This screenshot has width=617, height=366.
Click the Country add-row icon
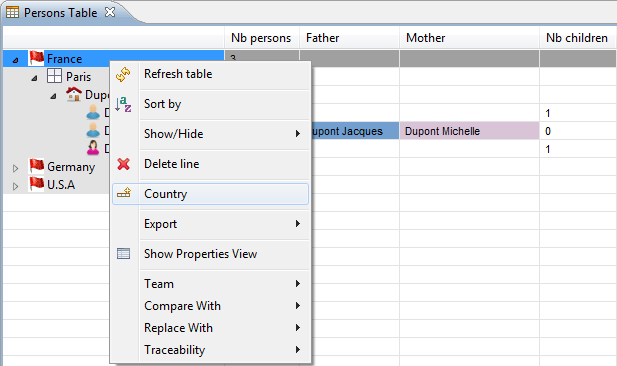pos(124,193)
